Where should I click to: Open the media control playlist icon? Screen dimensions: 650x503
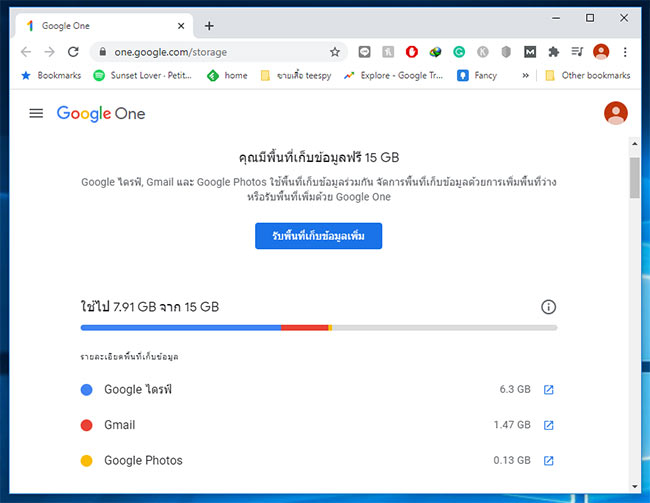coord(577,52)
